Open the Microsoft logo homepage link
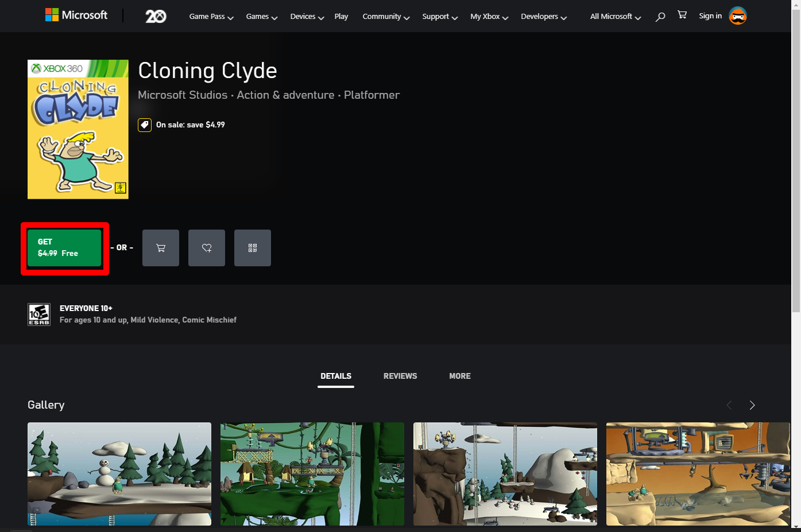This screenshot has height=532, width=801. click(76, 15)
